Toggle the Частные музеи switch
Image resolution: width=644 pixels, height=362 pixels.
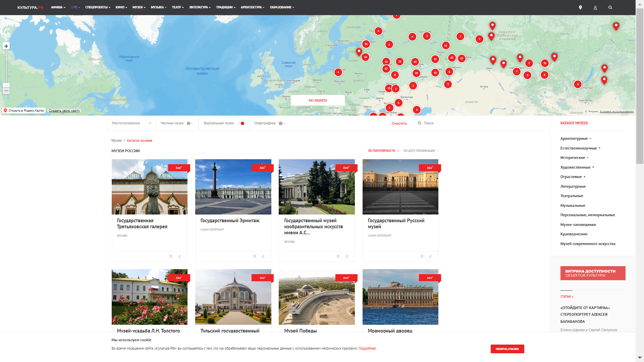click(190, 123)
